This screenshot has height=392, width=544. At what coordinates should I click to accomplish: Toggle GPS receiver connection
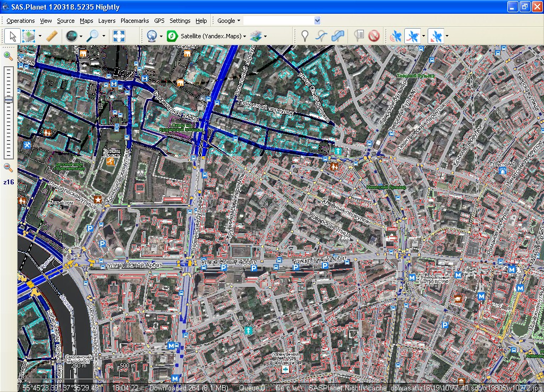(x=396, y=36)
